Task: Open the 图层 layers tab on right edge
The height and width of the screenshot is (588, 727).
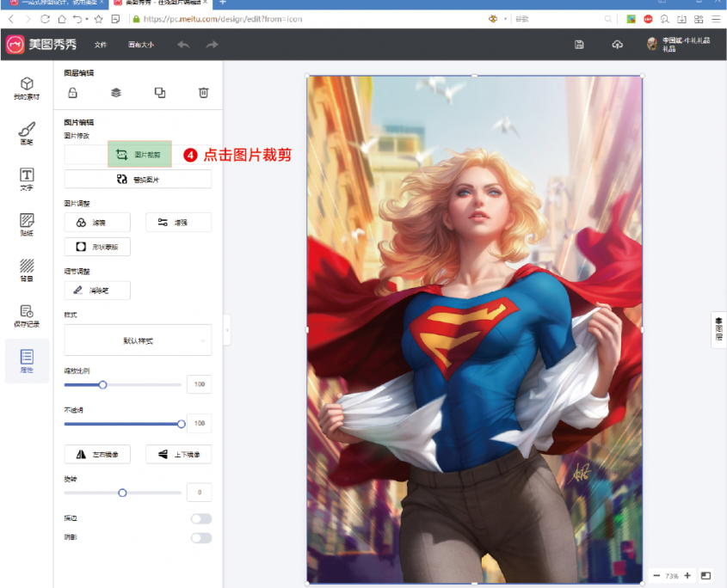Action: click(718, 329)
